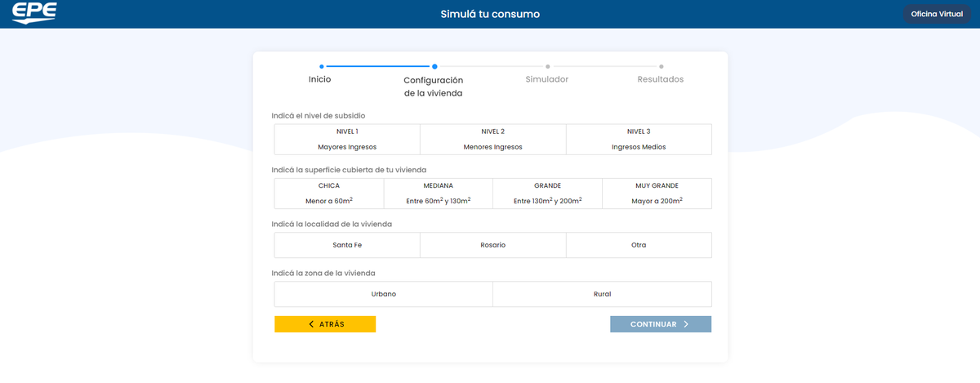This screenshot has height=383, width=980.
Task: Select Rosario as locality
Action: [x=492, y=245]
